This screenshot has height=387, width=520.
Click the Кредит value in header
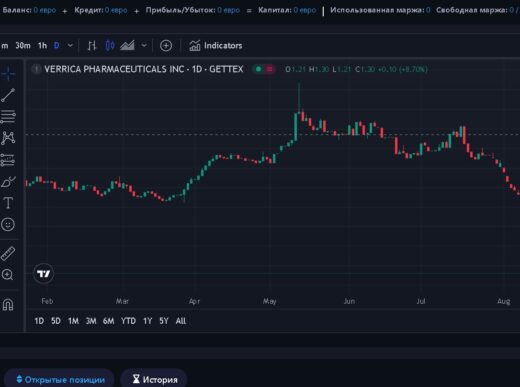(116, 10)
